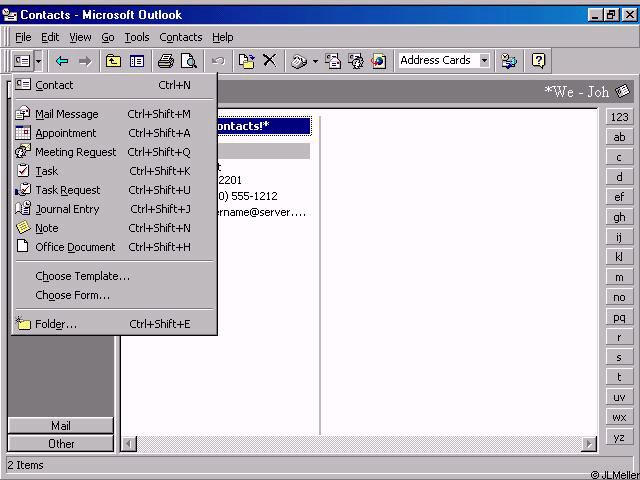Select Journal Entry menu entry
Viewport: 640px width, 480px height.
114,209
